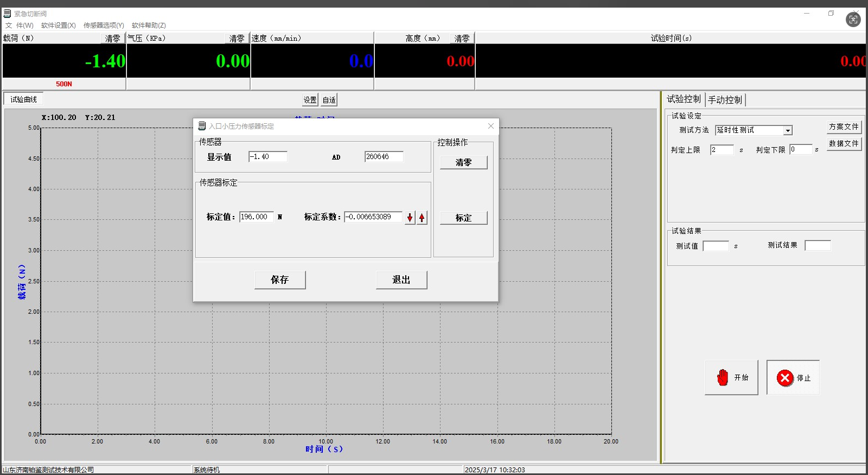Open the 测试方法 dropdown list
The width and height of the screenshot is (868, 475).
[787, 131]
